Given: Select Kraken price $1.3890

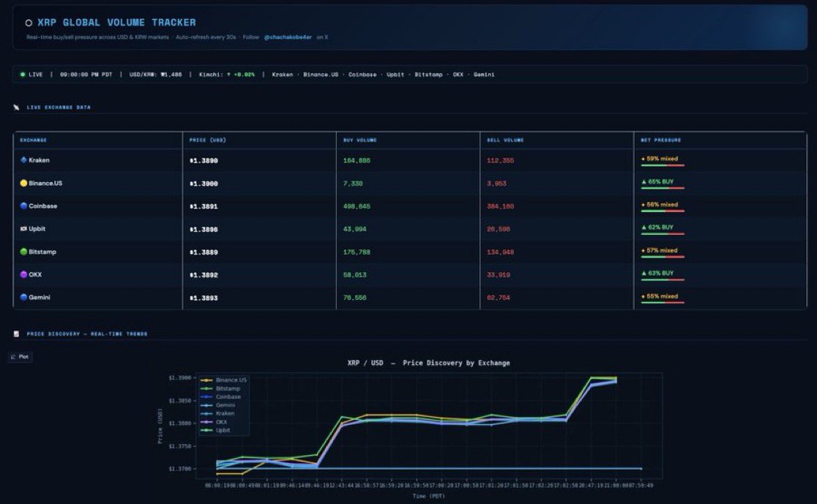Looking at the screenshot, I should click(x=204, y=161).
